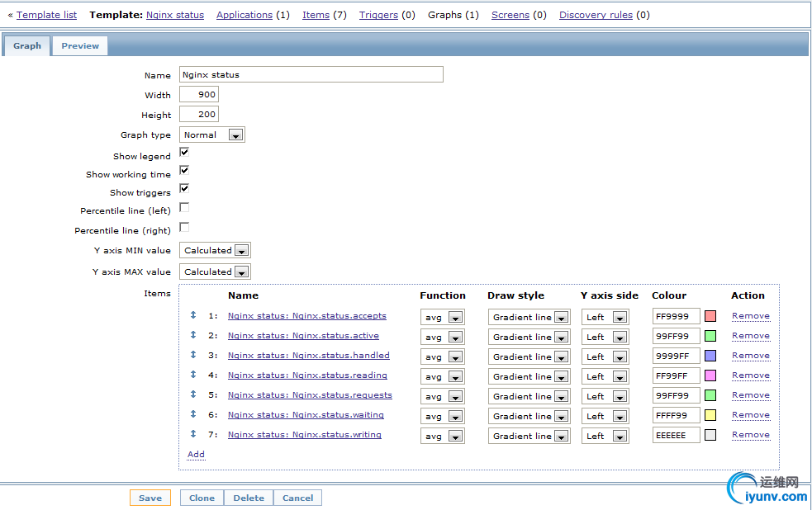Click the Height input field
812x510 pixels.
click(x=199, y=115)
